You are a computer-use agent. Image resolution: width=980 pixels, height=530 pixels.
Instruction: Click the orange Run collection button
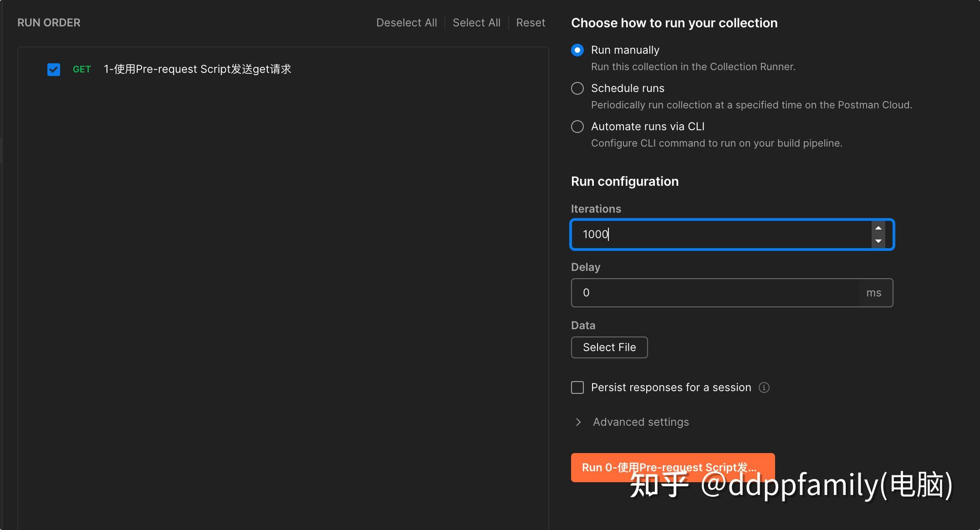pyautogui.click(x=672, y=467)
